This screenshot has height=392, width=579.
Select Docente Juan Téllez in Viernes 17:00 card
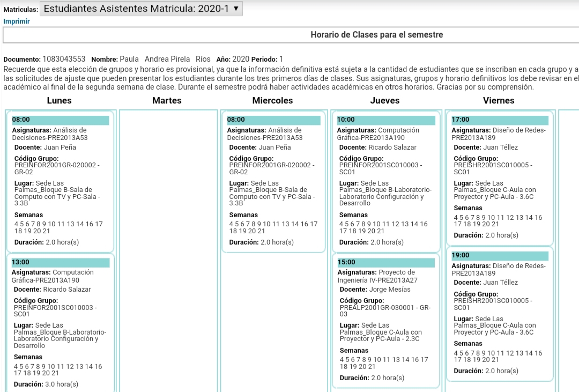coord(486,147)
